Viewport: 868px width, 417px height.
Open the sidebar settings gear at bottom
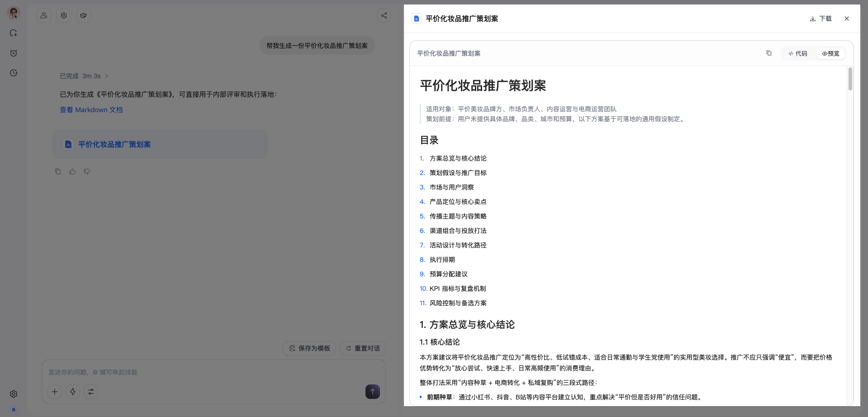pyautogui.click(x=14, y=394)
